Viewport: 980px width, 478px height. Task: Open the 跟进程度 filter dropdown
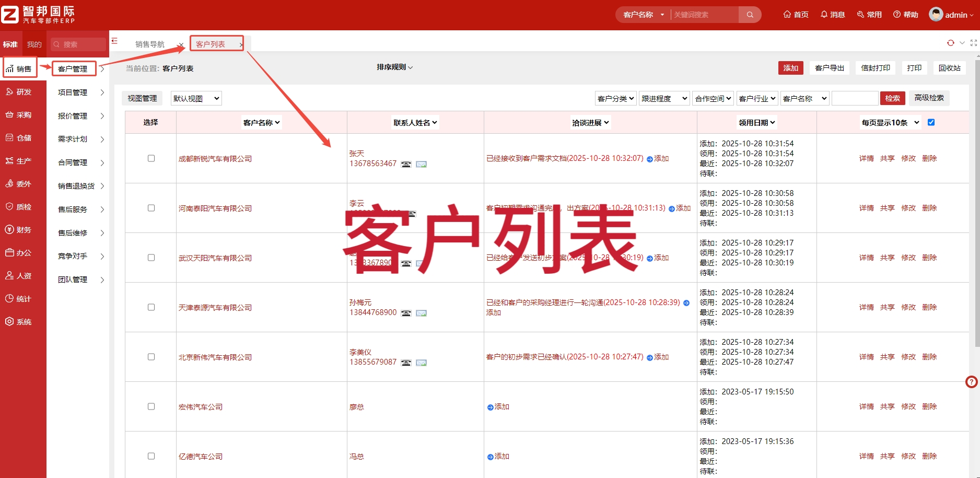coord(664,98)
